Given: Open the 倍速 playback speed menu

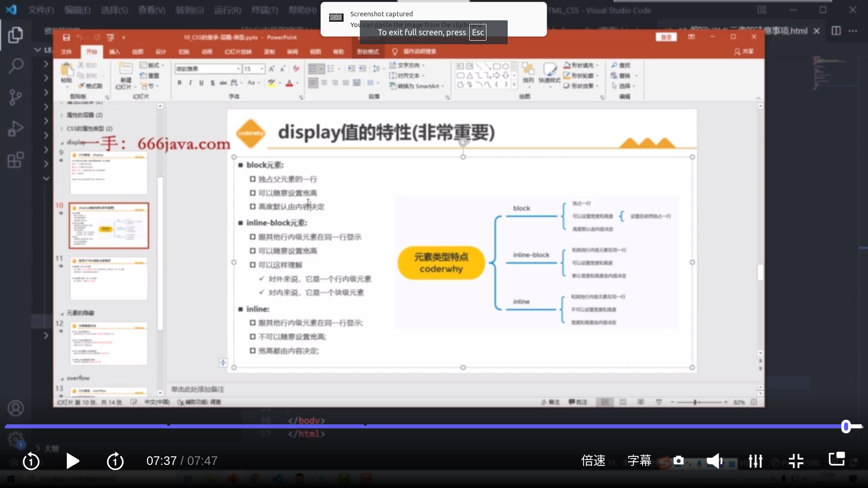Looking at the screenshot, I should click(593, 461).
